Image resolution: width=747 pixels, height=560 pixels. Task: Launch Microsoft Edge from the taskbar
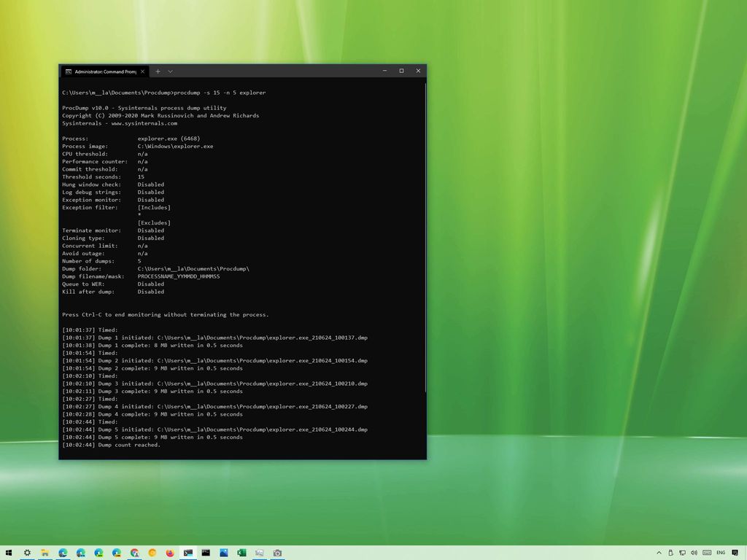[x=62, y=553]
